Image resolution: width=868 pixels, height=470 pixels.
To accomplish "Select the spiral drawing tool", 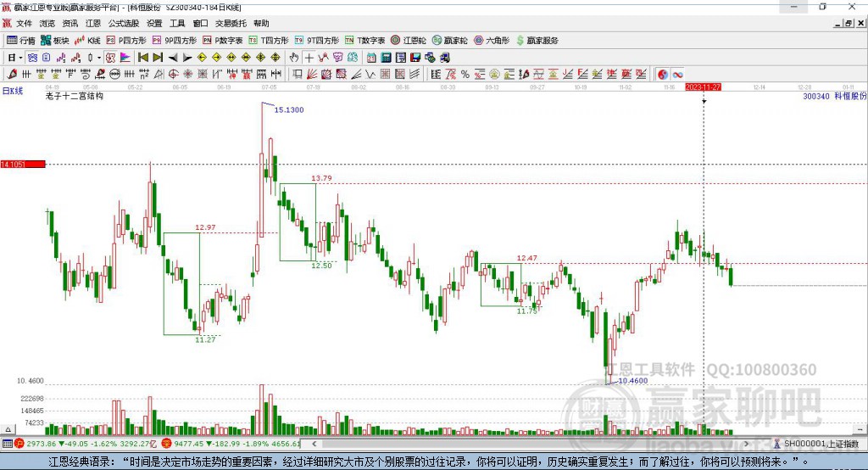I will [x=86, y=75].
